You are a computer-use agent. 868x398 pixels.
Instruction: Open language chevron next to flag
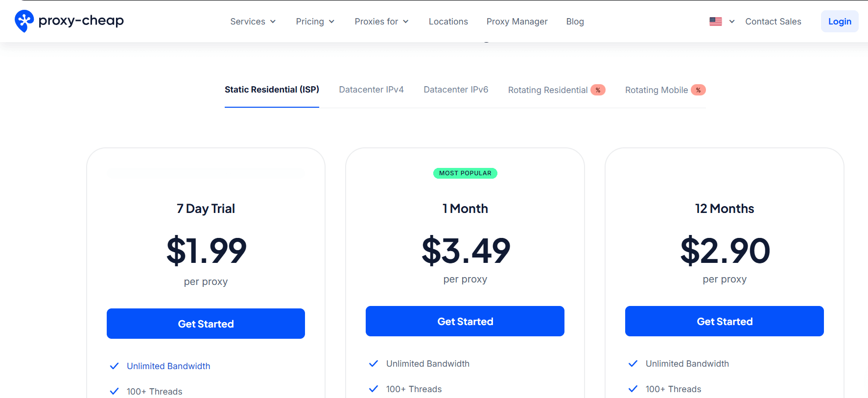pos(732,22)
